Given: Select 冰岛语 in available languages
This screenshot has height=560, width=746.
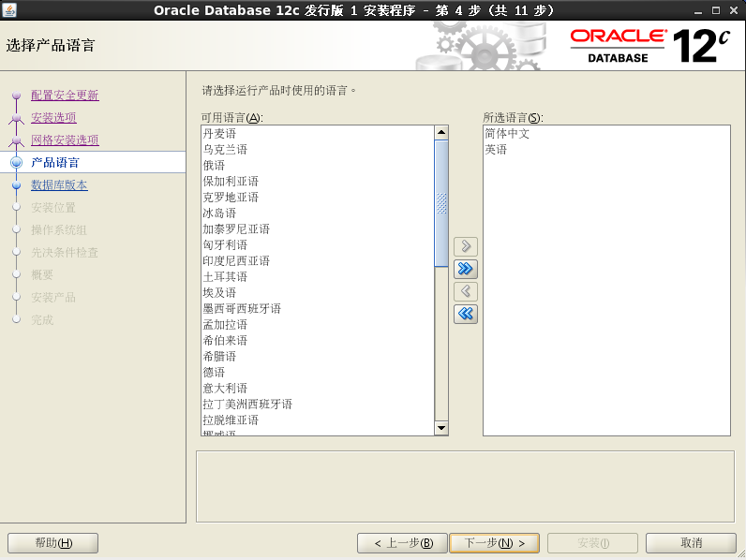Looking at the screenshot, I should (318, 214).
